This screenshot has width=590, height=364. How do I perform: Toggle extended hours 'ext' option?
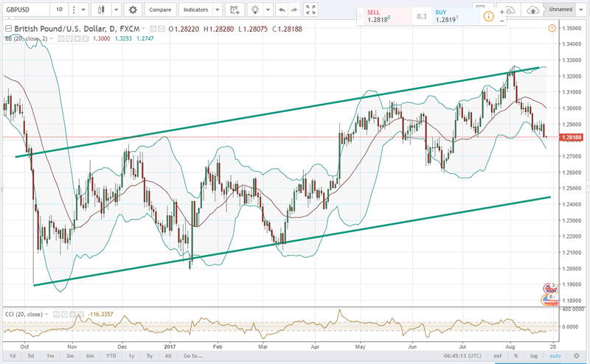click(x=497, y=356)
